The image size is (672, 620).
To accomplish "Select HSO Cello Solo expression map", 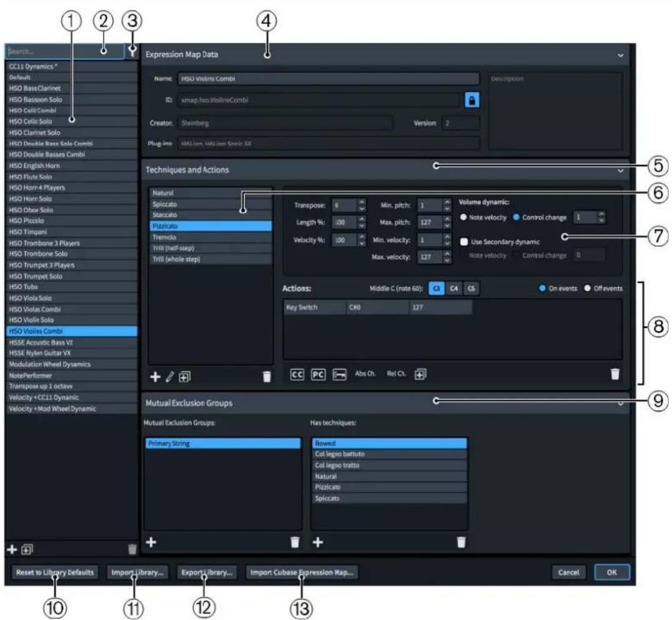I will [72, 122].
